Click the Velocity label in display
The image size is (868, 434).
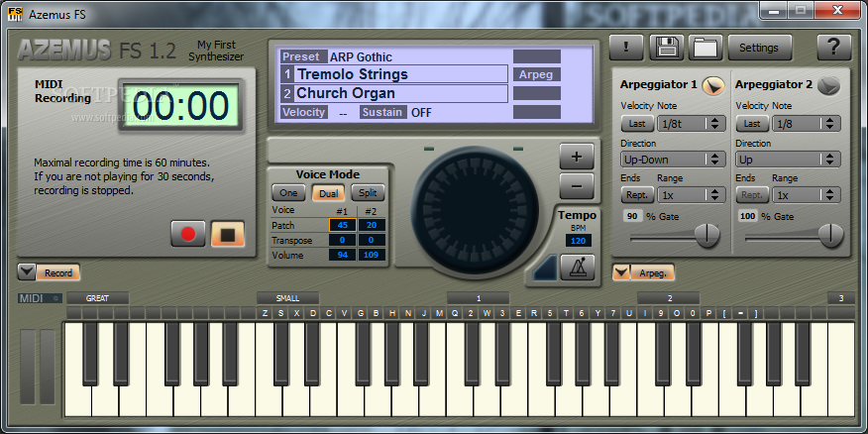point(303,112)
